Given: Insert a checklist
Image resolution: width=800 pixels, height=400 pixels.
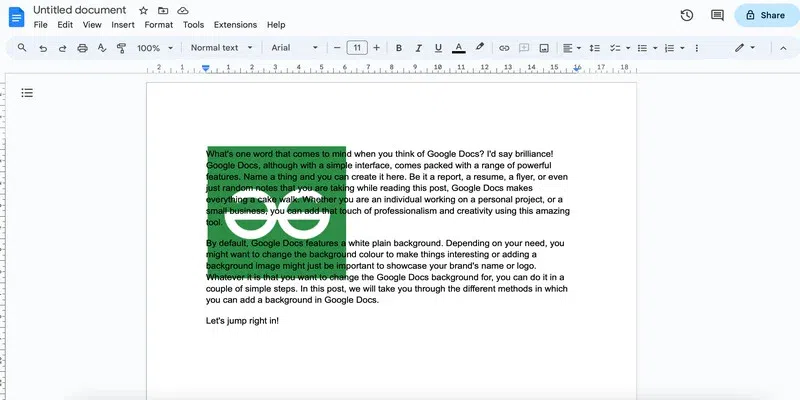Looking at the screenshot, I should 615,48.
